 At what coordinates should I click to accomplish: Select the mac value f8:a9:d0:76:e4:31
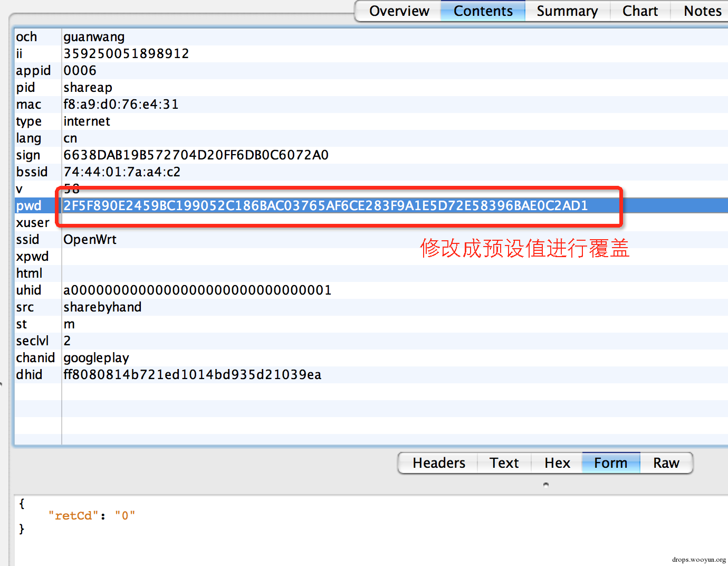121,105
